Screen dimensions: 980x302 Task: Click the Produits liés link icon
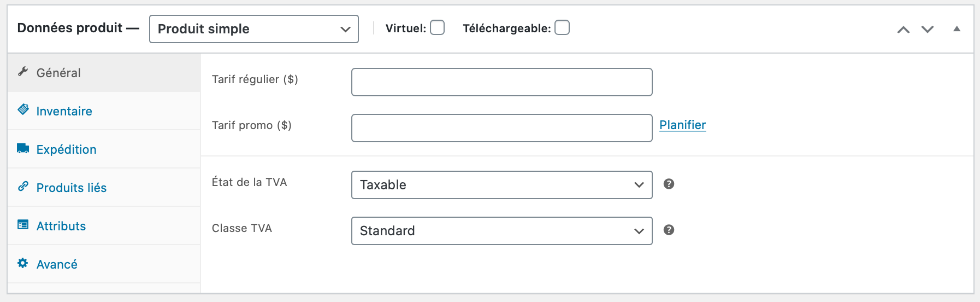[x=23, y=187]
